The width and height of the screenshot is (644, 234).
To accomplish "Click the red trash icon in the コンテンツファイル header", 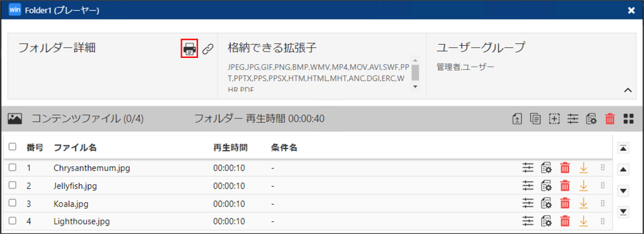I will (610, 119).
